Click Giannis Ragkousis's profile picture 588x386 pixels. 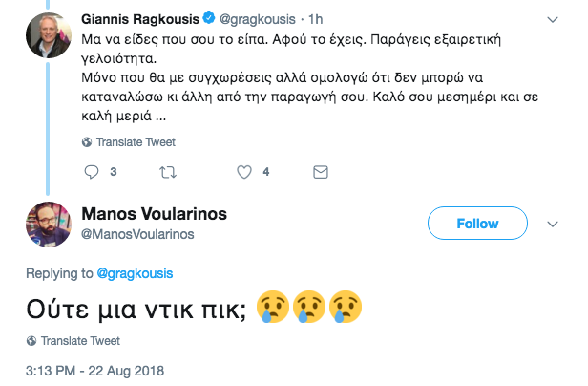pos(49,35)
